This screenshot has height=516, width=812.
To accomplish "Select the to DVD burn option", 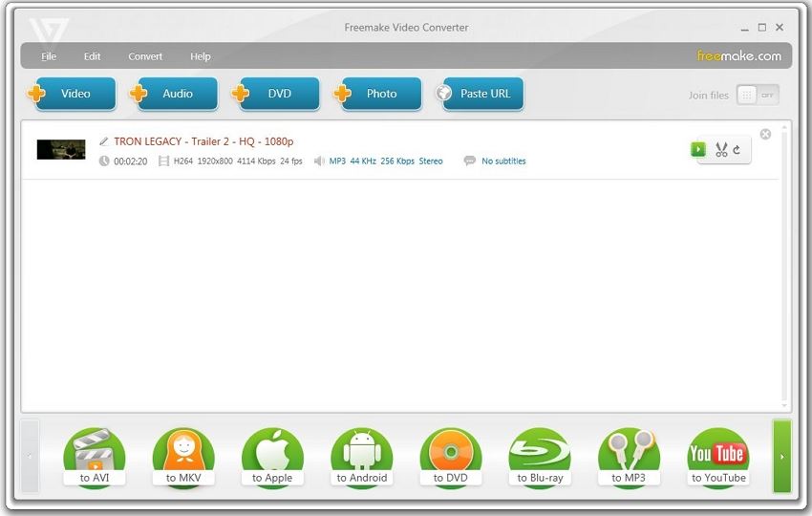I will [x=451, y=457].
